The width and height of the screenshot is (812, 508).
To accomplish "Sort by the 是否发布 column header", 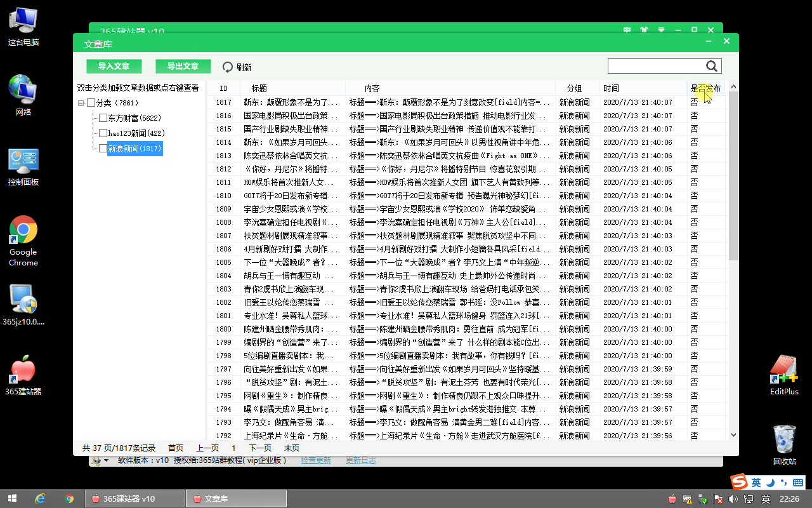I will 705,88.
